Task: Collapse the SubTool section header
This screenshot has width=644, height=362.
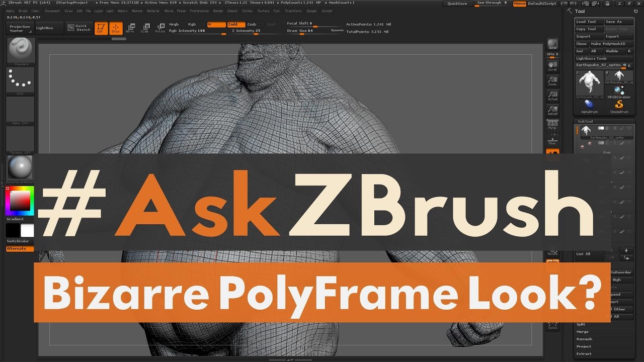Action: pyautogui.click(x=585, y=121)
